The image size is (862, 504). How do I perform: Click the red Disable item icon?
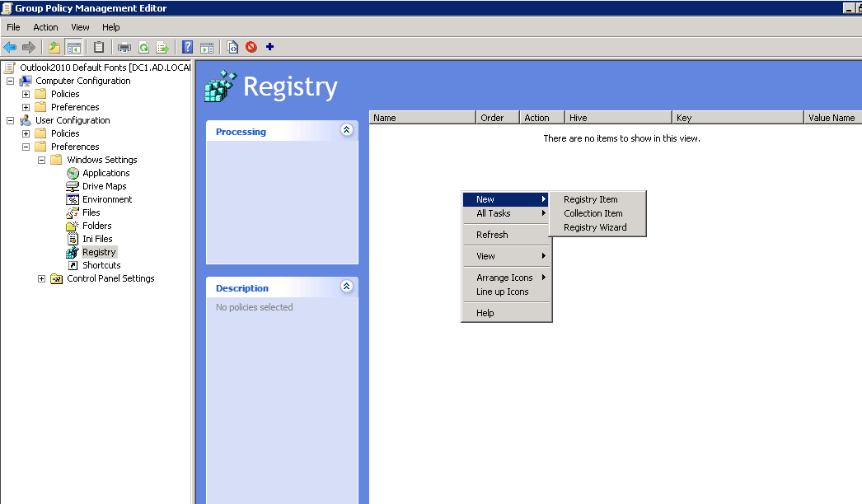click(x=251, y=47)
